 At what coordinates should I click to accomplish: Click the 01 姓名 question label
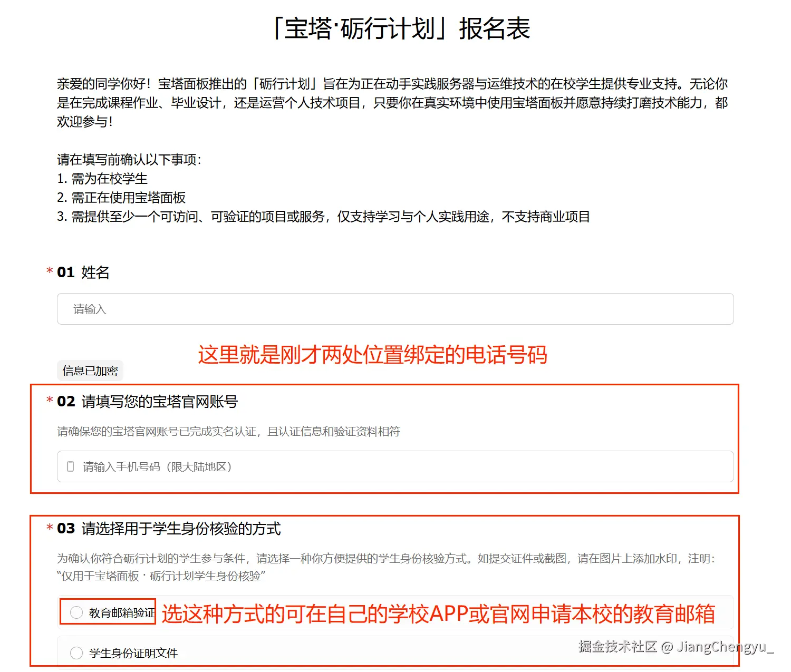83,272
